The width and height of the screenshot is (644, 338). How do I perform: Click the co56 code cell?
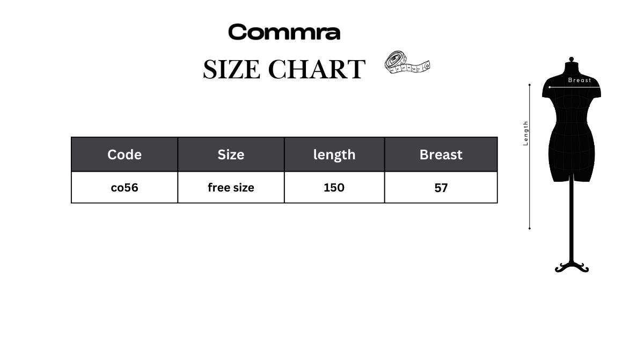point(125,188)
